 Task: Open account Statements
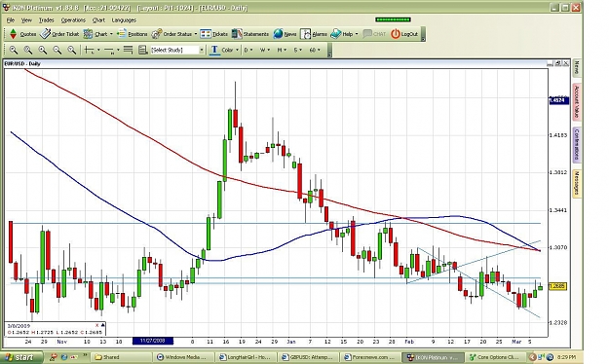click(249, 34)
